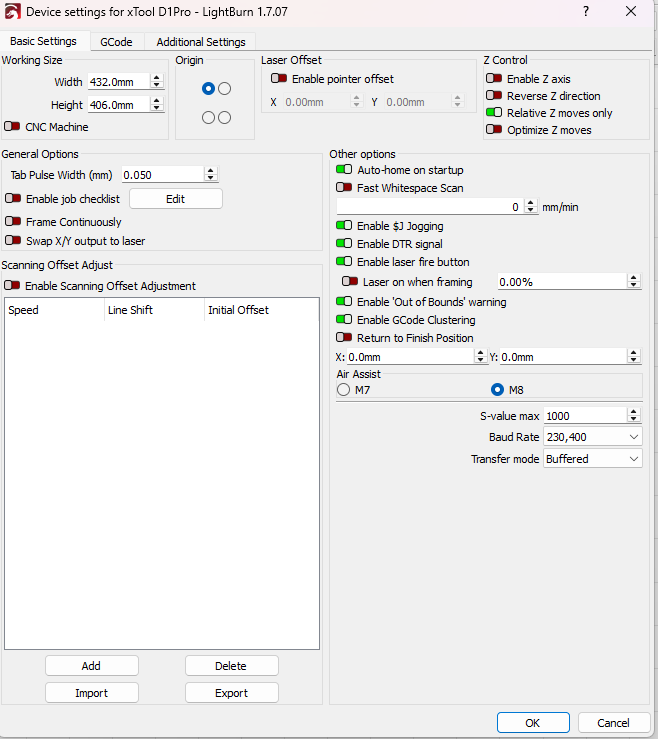Click the Width stepper arrows

pyautogui.click(x=157, y=82)
